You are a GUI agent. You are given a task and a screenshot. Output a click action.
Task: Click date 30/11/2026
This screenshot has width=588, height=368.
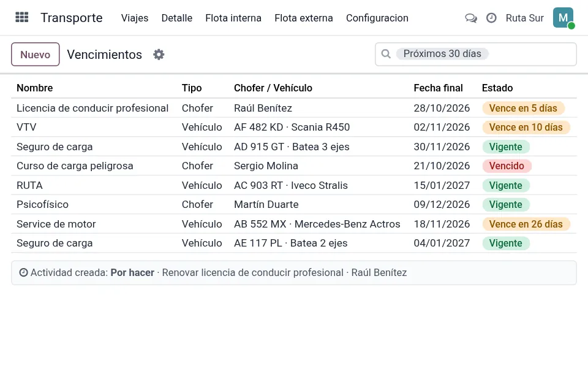(x=442, y=147)
